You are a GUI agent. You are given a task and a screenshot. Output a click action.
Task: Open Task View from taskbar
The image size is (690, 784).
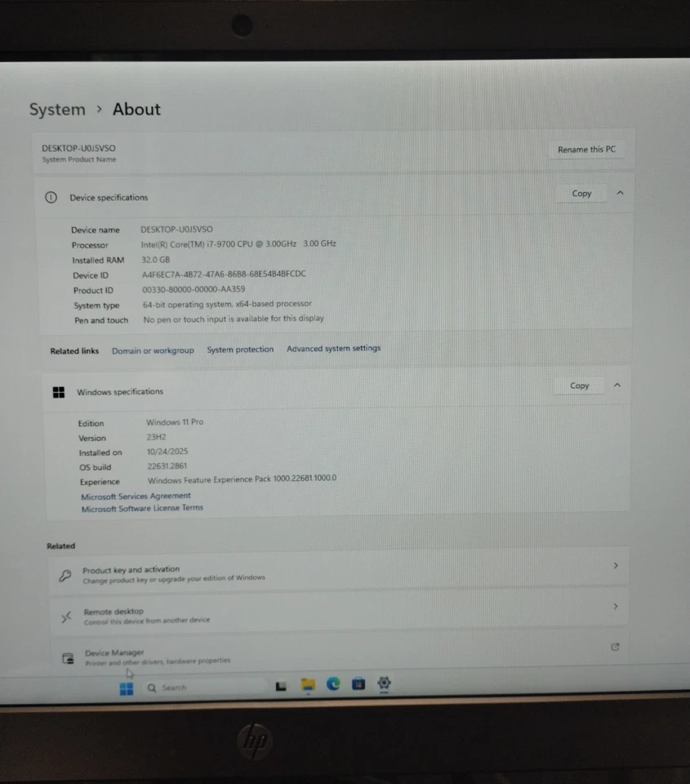(x=281, y=686)
